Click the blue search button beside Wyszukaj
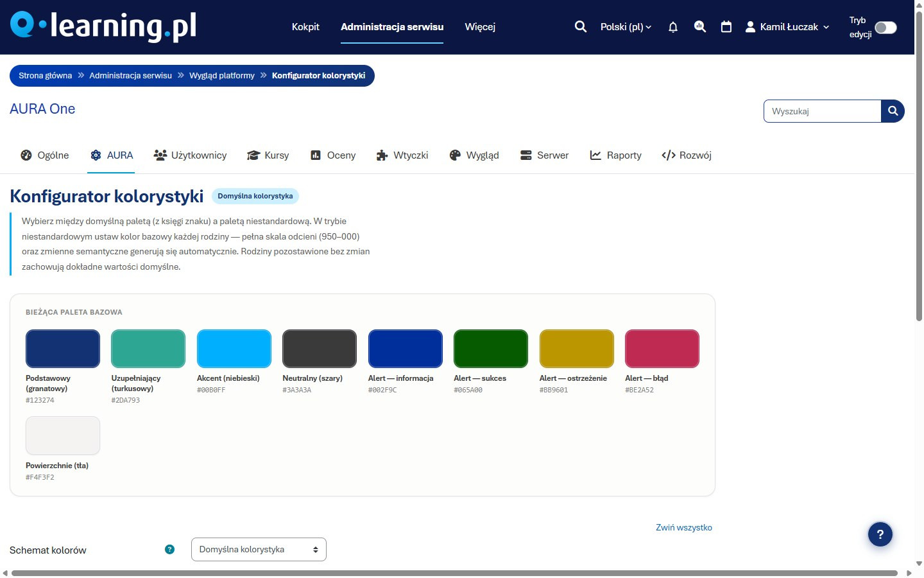924x578 pixels. click(x=893, y=111)
